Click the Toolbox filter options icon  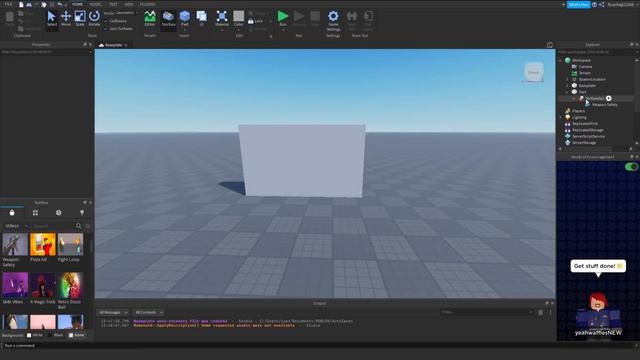coord(88,226)
